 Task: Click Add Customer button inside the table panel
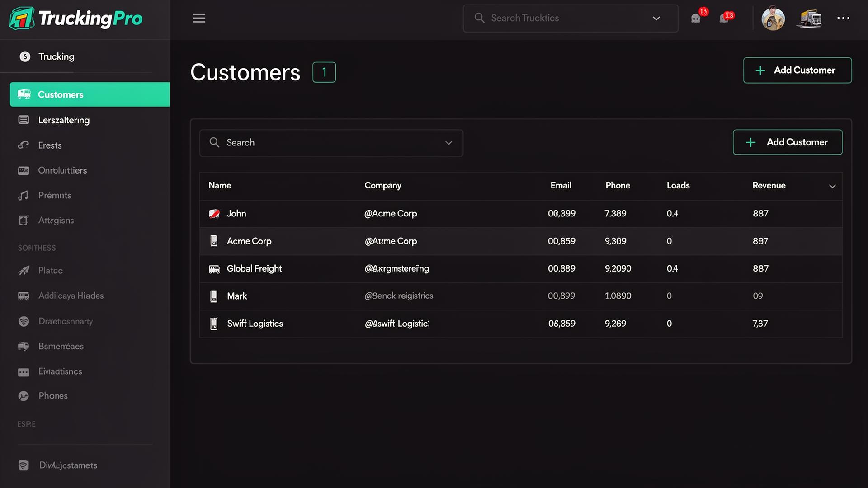coord(788,142)
